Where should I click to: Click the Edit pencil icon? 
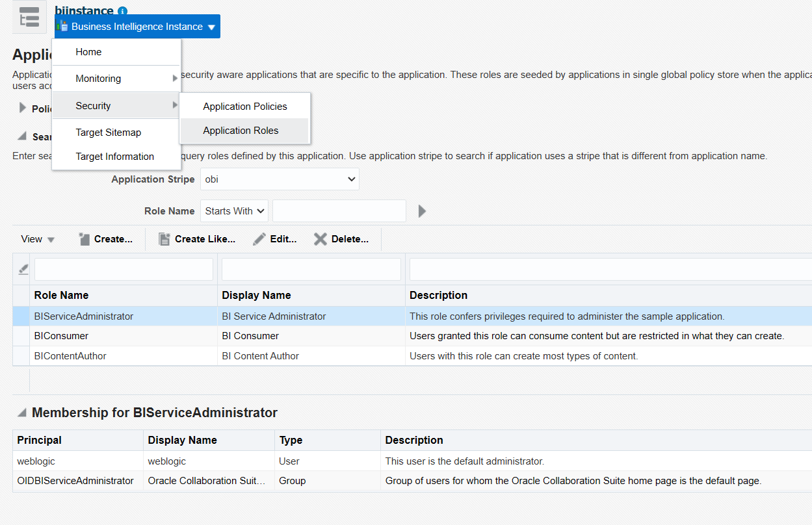(x=259, y=239)
